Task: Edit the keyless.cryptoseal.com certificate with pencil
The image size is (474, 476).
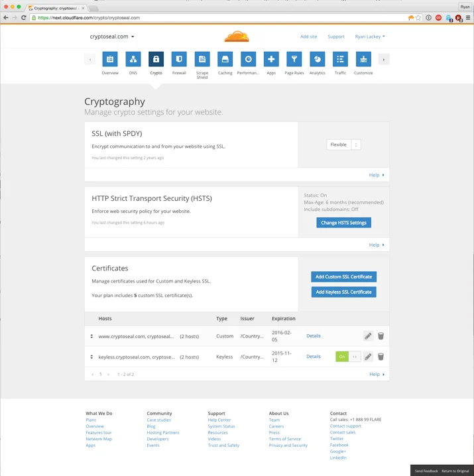Action: (x=368, y=357)
